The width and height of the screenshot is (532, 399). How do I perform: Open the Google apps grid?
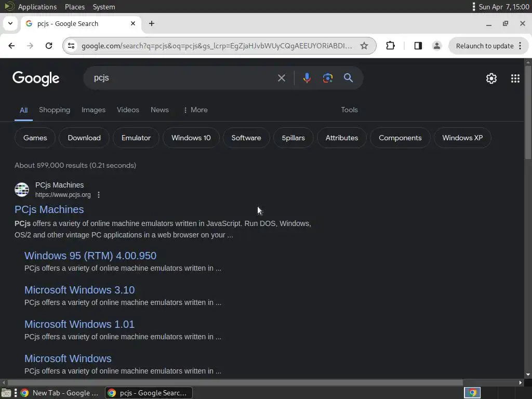(x=515, y=78)
